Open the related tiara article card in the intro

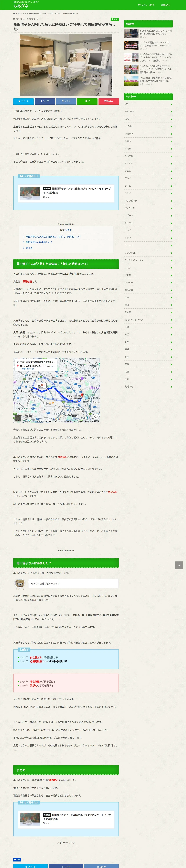click(x=66, y=193)
